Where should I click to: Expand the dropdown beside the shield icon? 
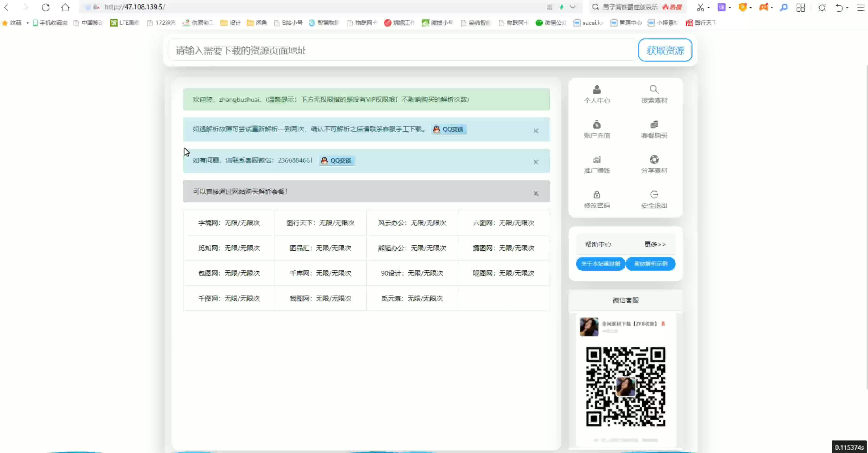click(750, 7)
